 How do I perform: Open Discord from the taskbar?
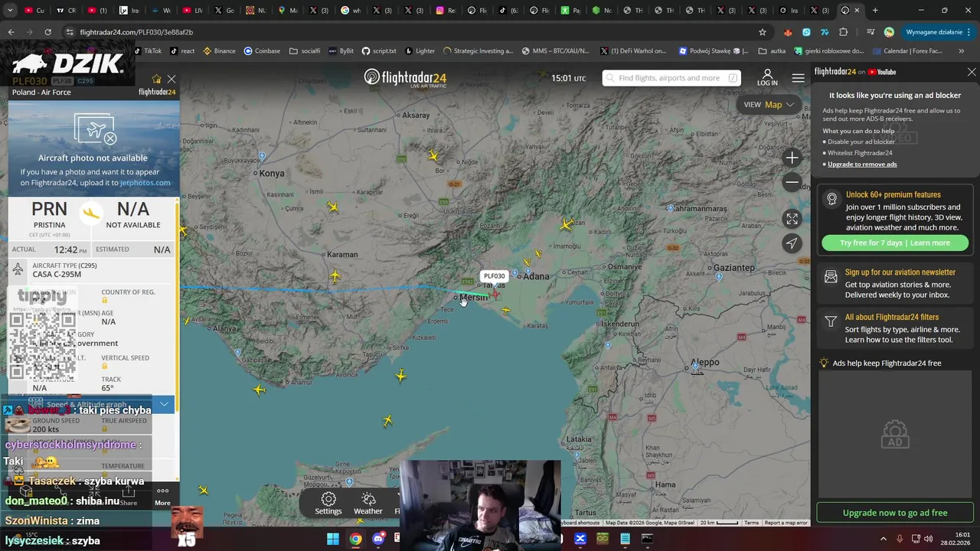pyautogui.click(x=378, y=539)
